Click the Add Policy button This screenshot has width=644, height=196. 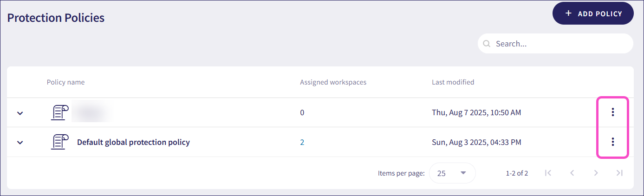593,13
